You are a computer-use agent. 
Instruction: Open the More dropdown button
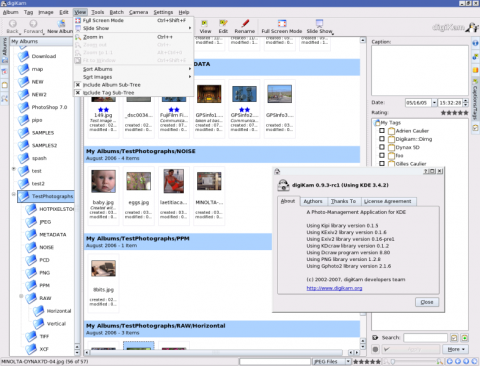(455, 349)
